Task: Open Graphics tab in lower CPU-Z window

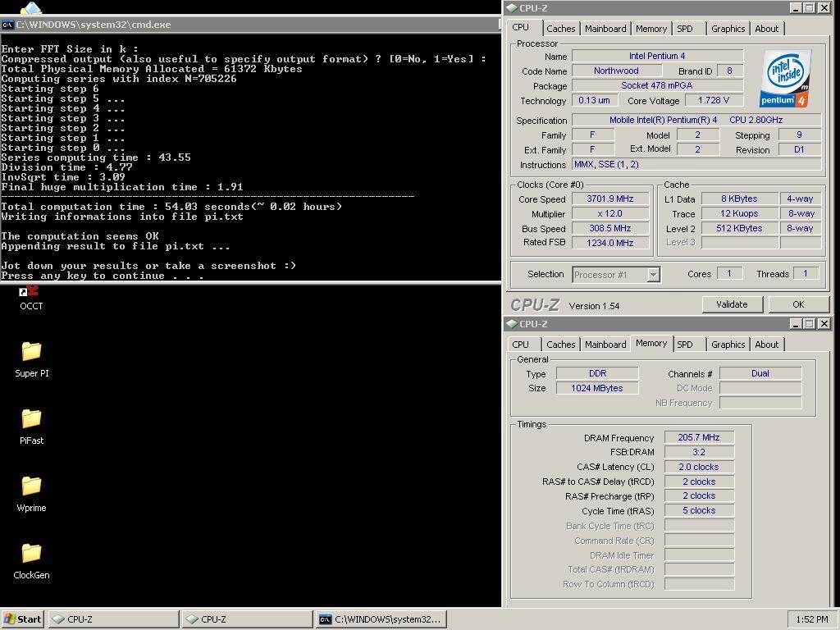Action: (728, 345)
